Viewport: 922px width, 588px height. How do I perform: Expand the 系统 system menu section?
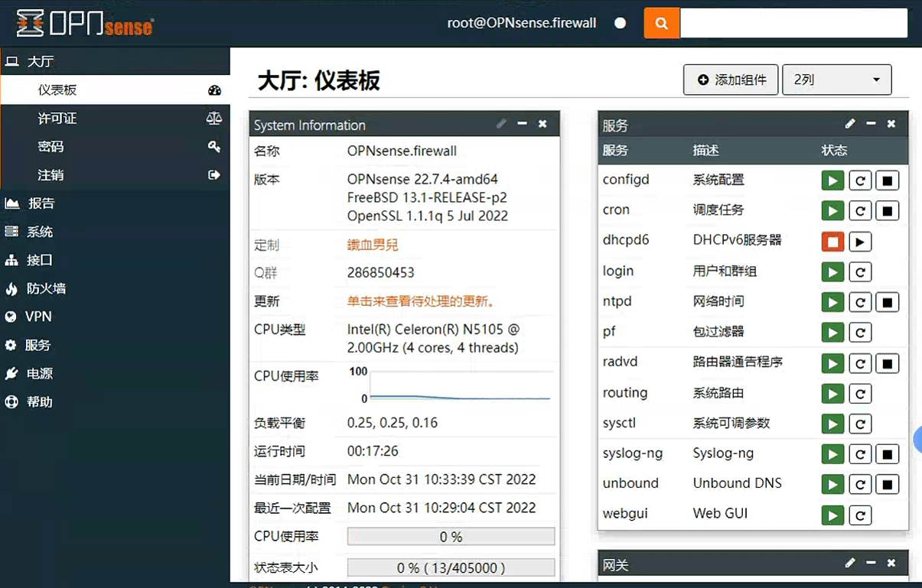pyautogui.click(x=40, y=232)
